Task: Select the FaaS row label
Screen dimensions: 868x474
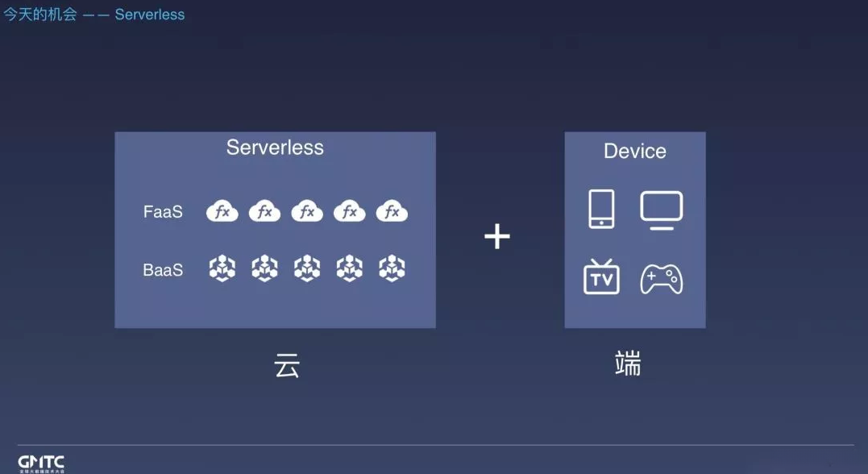Action: [x=163, y=211]
